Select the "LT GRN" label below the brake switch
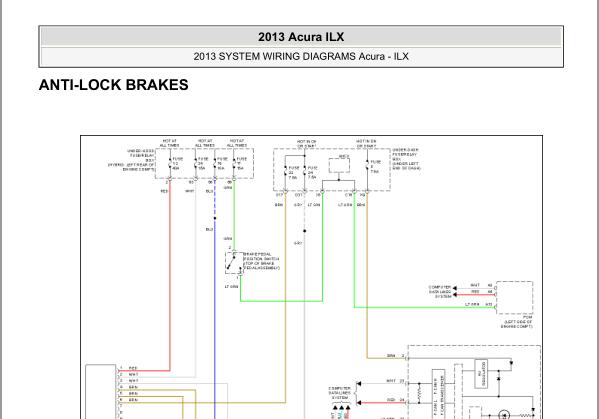 tap(231, 286)
